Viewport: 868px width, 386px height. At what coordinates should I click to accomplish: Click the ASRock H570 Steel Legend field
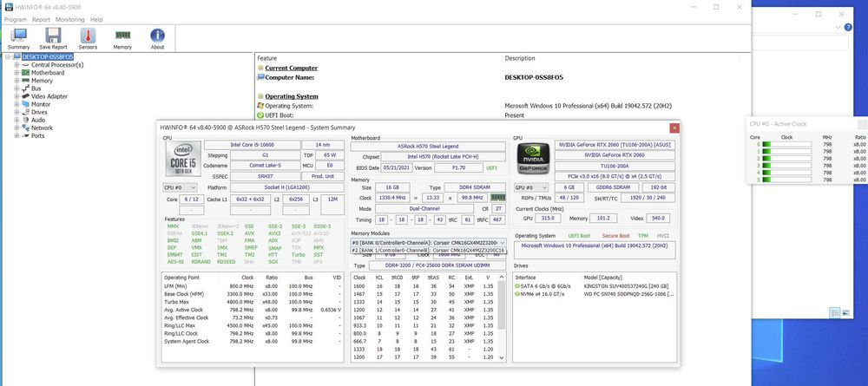(x=428, y=146)
